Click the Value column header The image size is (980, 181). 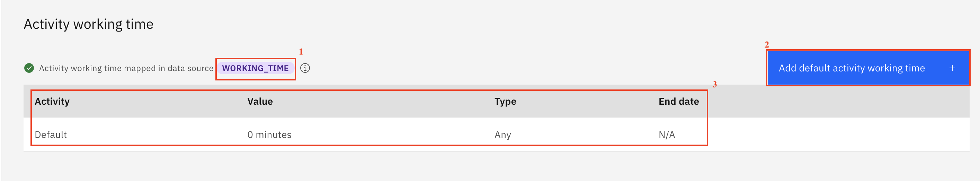coord(260,101)
